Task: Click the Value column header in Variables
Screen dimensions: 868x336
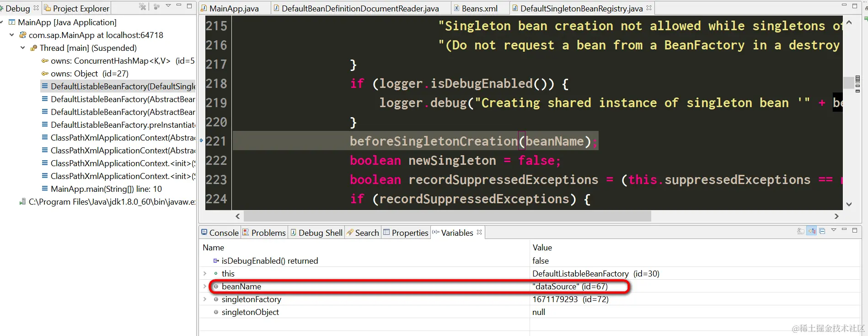Action: tap(695, 247)
